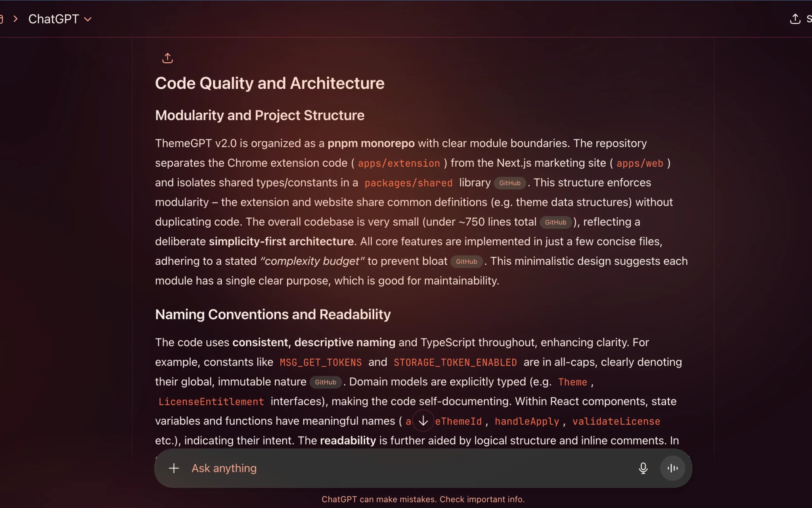Open the ChatGPT model selector dropdown
This screenshot has width=812, height=508.
coord(60,19)
